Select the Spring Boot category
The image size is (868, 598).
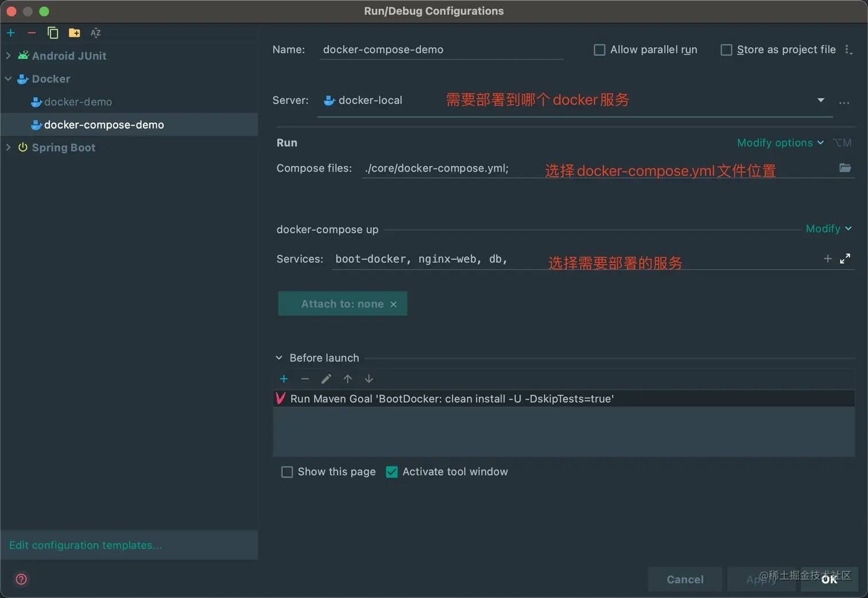pyautogui.click(x=63, y=147)
